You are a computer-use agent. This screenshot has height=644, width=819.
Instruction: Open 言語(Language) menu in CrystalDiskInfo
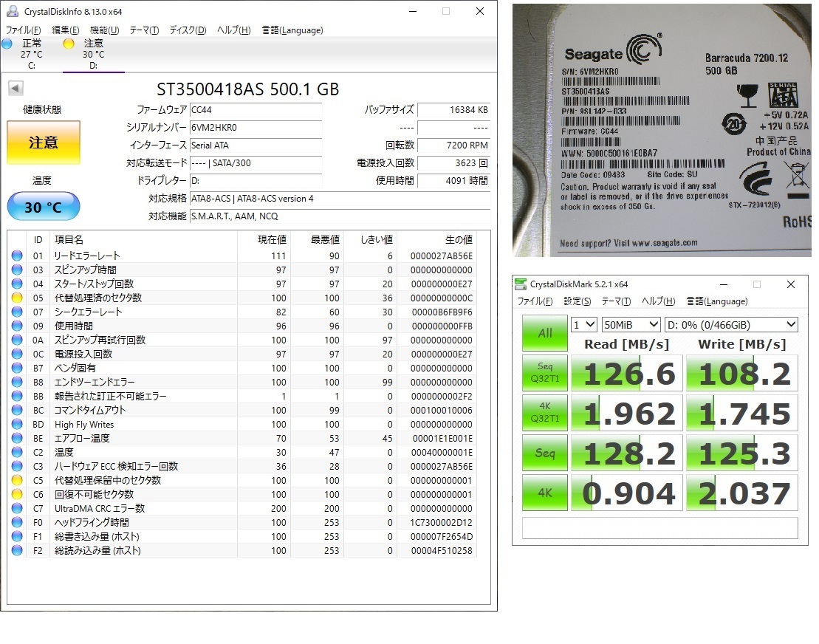coord(292,30)
